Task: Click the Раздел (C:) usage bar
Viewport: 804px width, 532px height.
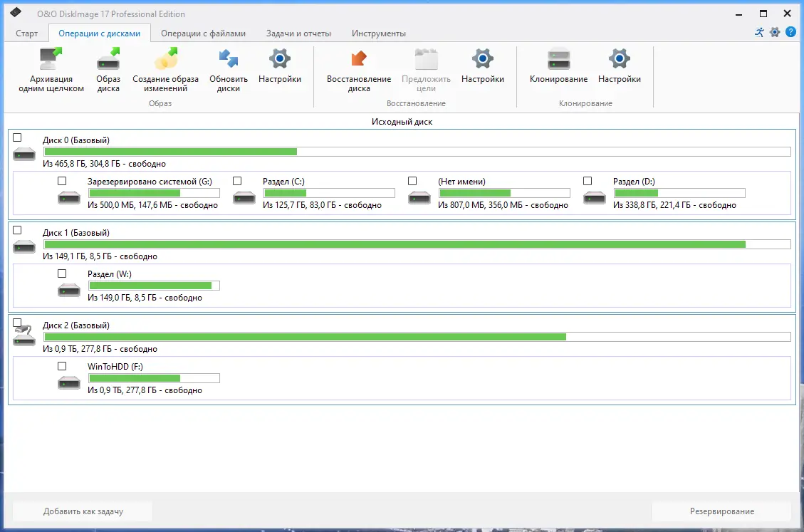Action: point(329,193)
